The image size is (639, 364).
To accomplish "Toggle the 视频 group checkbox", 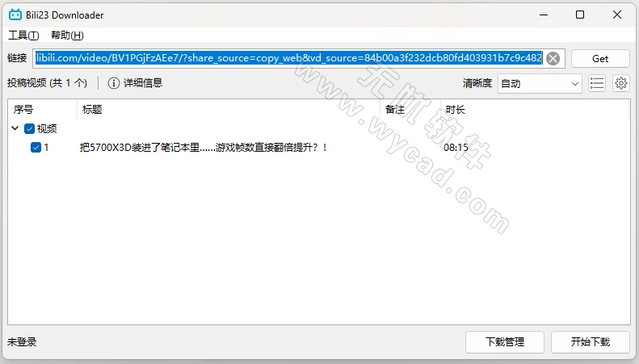I will [29, 128].
